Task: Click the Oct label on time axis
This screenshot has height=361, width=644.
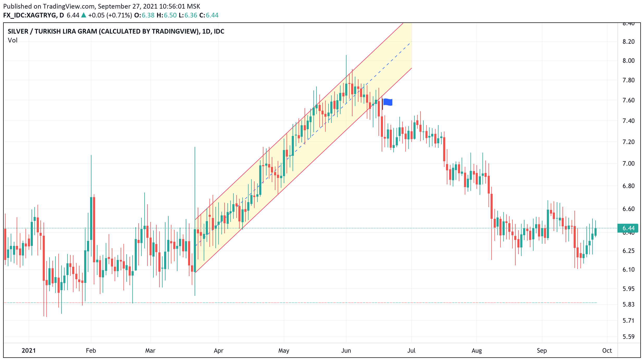Action: tap(607, 351)
